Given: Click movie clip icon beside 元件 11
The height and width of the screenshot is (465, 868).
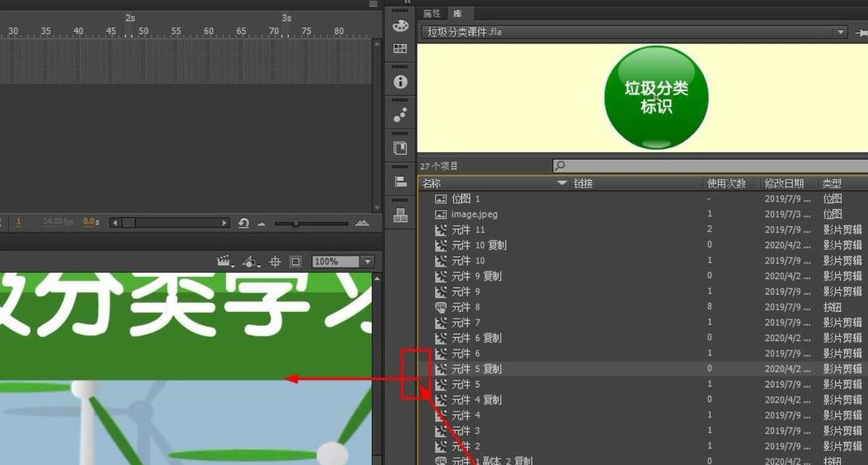Looking at the screenshot, I should click(x=440, y=230).
